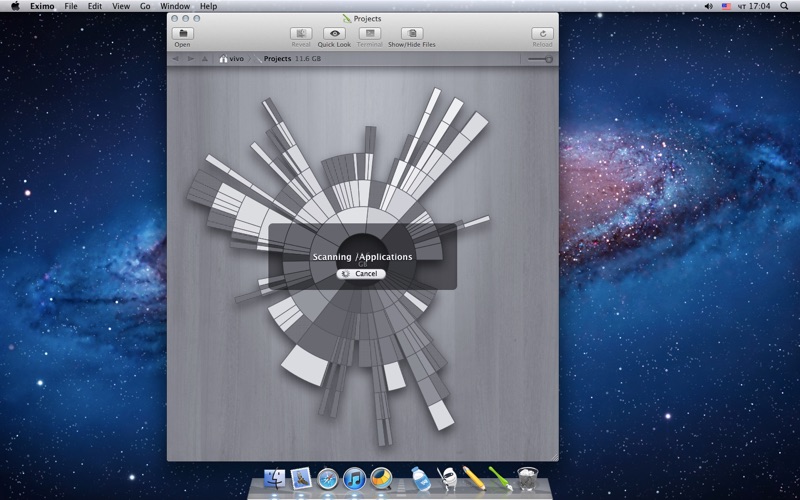Click the US flag input source icon
The width and height of the screenshot is (800, 500).
click(x=726, y=6)
